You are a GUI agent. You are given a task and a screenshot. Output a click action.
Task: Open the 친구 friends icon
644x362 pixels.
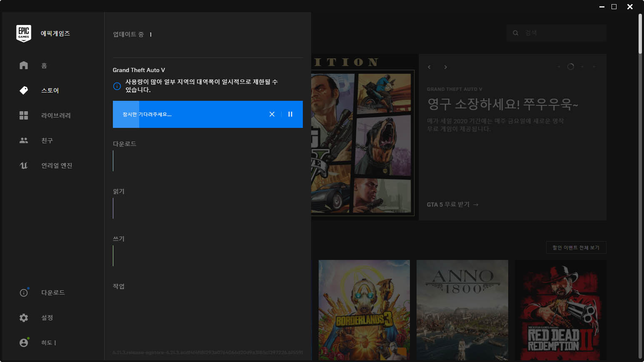(24, 140)
